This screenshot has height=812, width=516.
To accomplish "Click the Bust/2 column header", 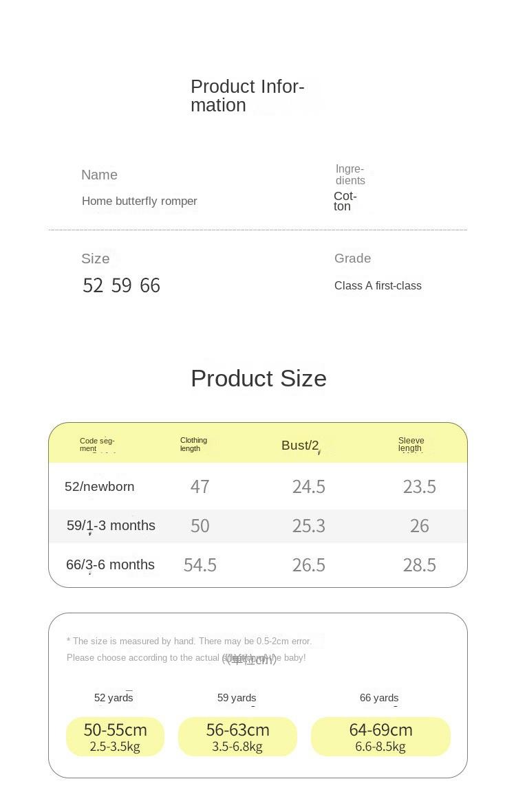I will (x=300, y=446).
